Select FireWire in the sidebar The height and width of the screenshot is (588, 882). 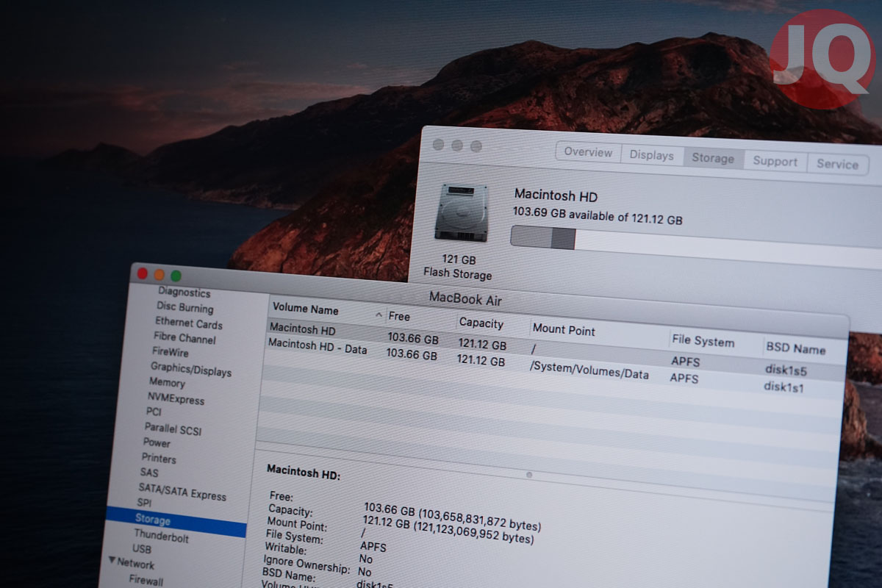click(171, 352)
